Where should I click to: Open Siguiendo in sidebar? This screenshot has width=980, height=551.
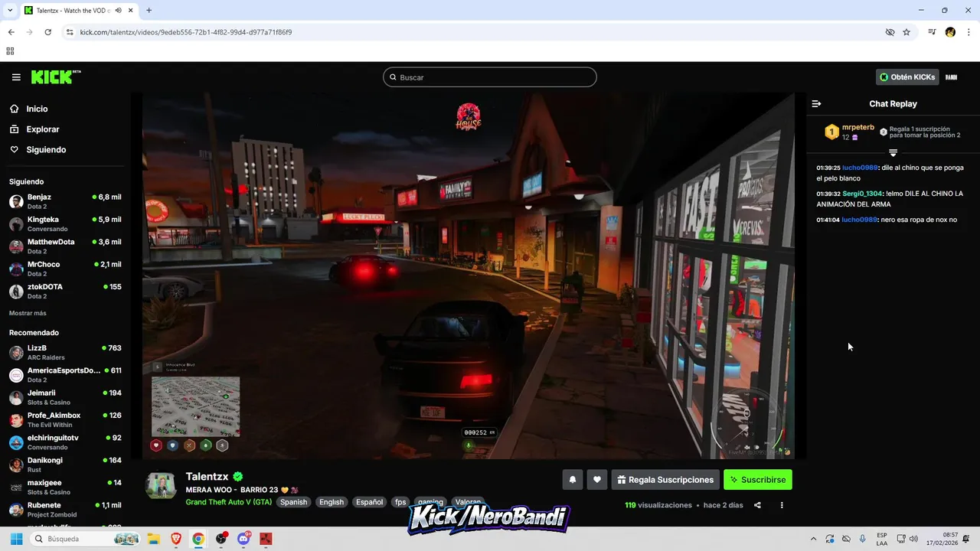pos(46,150)
